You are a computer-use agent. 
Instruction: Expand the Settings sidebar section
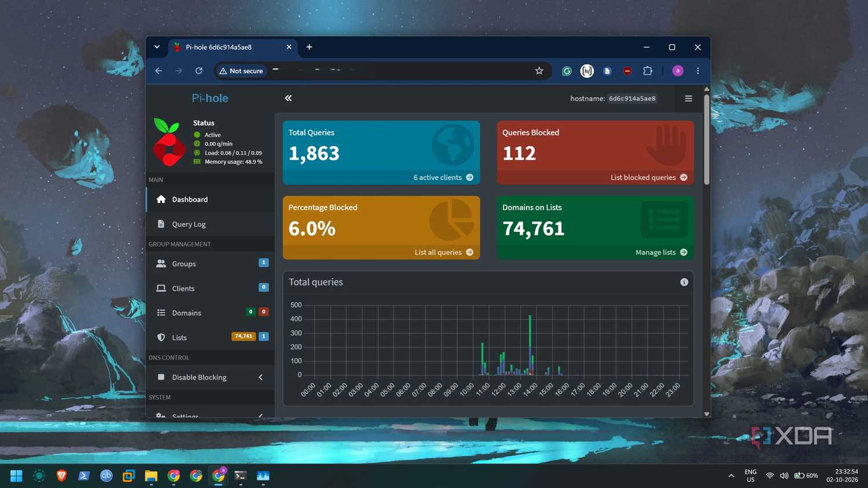[210, 415]
